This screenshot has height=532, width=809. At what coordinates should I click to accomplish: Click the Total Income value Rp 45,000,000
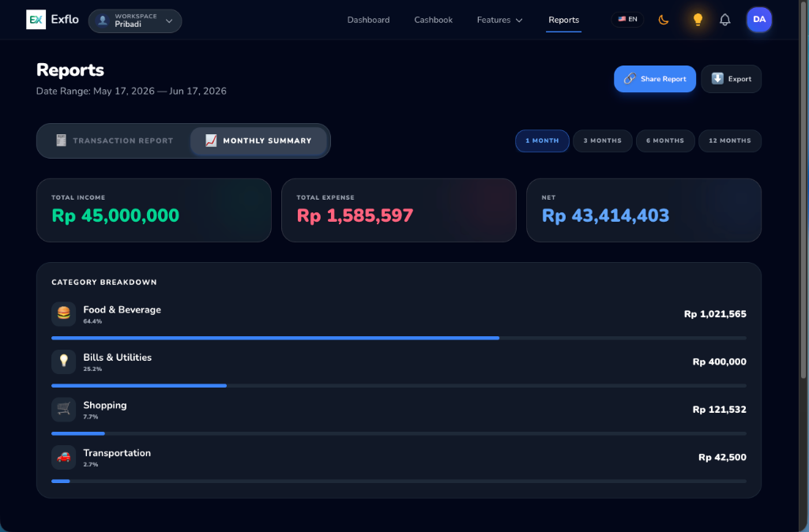click(x=115, y=215)
